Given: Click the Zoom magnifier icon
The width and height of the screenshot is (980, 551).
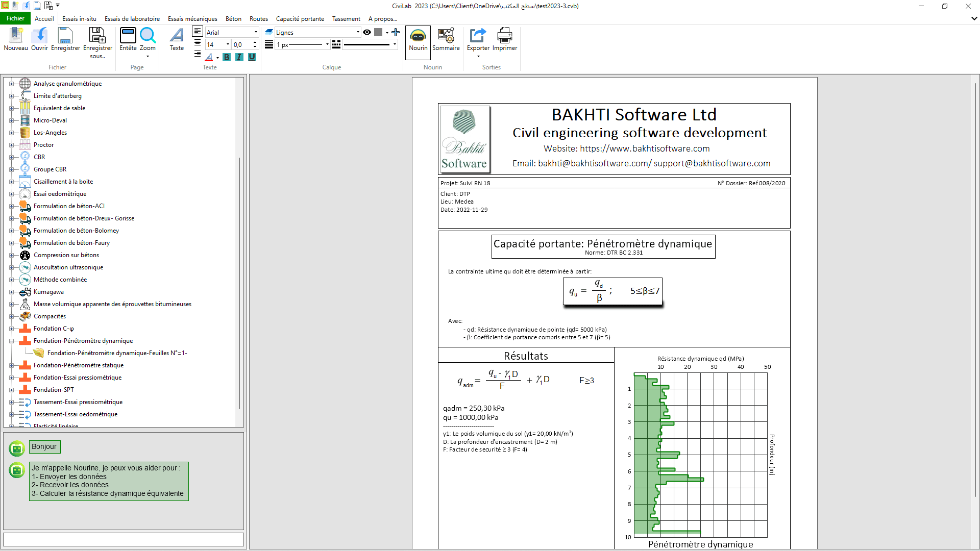Looking at the screenshot, I should (148, 36).
